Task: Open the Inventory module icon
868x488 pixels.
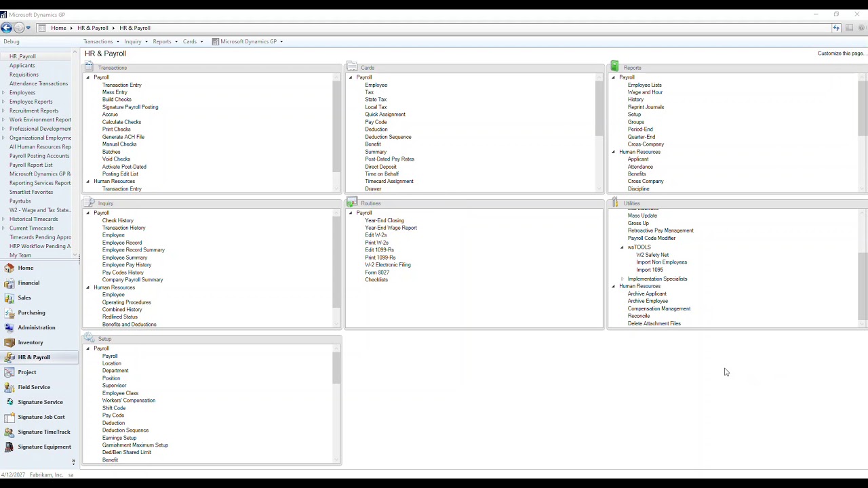Action: tap(9, 342)
